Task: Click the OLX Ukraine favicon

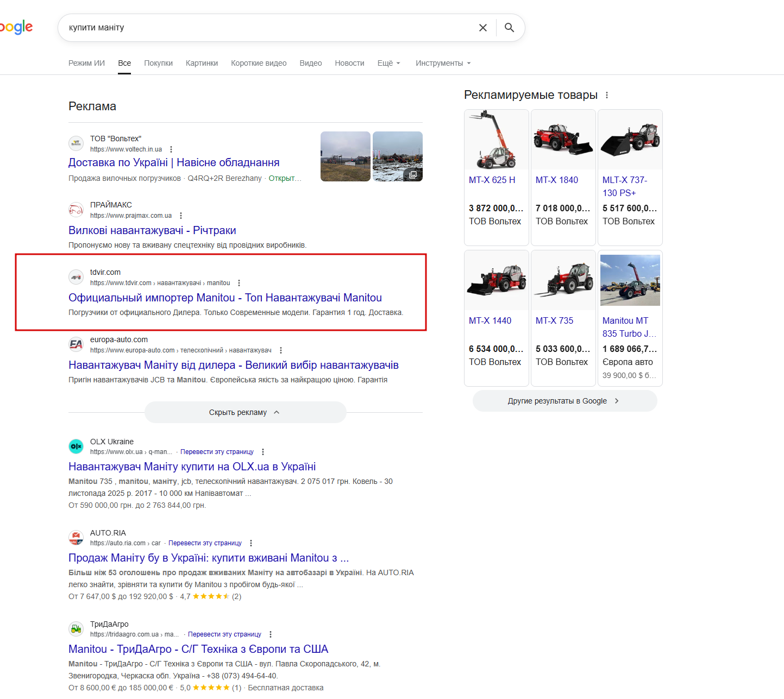Action: click(76, 446)
